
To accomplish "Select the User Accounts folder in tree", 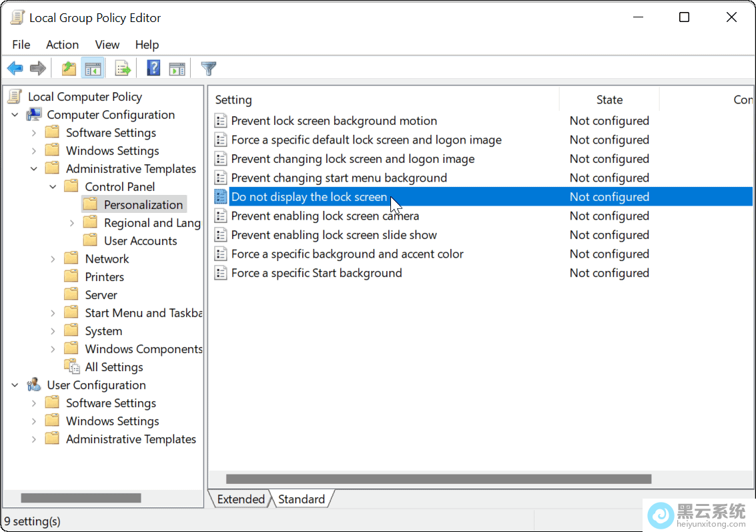I will point(140,241).
